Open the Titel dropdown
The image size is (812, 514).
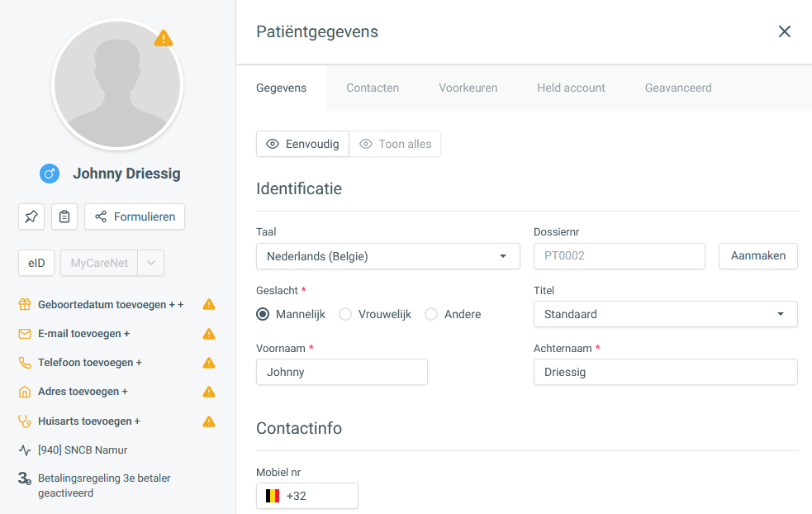point(666,314)
